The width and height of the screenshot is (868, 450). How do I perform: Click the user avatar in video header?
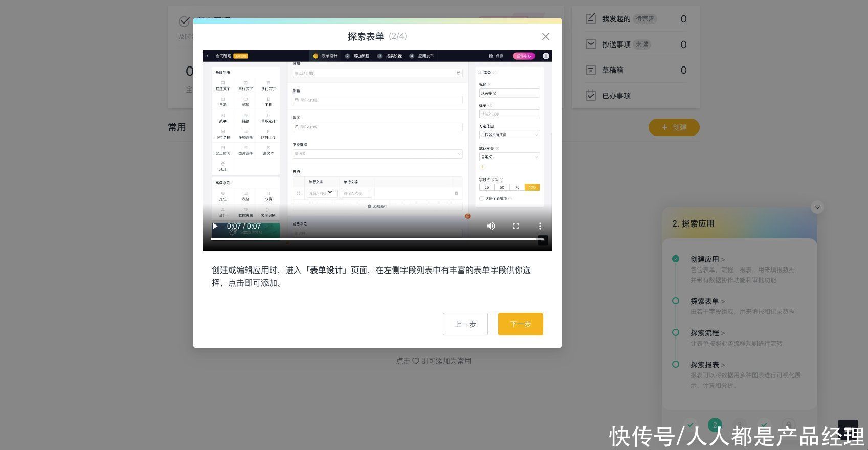coord(546,56)
